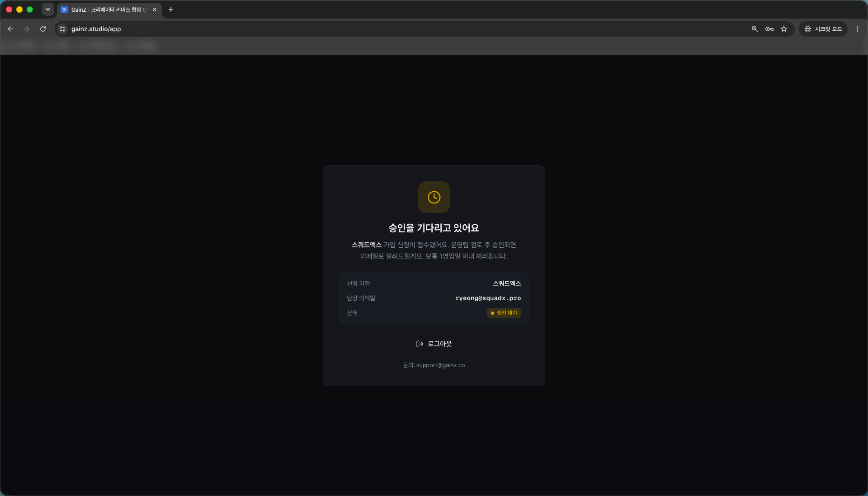
Task: Click the yellow clock pending icon
Action: point(434,197)
